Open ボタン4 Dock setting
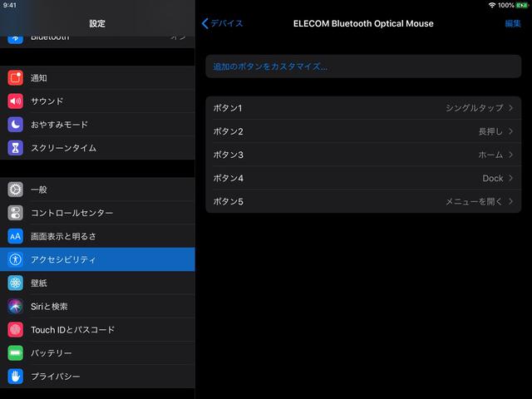The height and width of the screenshot is (399, 532). (363, 178)
